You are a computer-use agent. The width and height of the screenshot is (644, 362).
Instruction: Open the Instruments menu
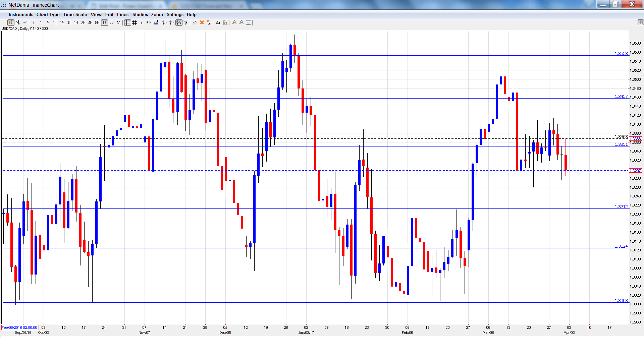(x=21, y=14)
